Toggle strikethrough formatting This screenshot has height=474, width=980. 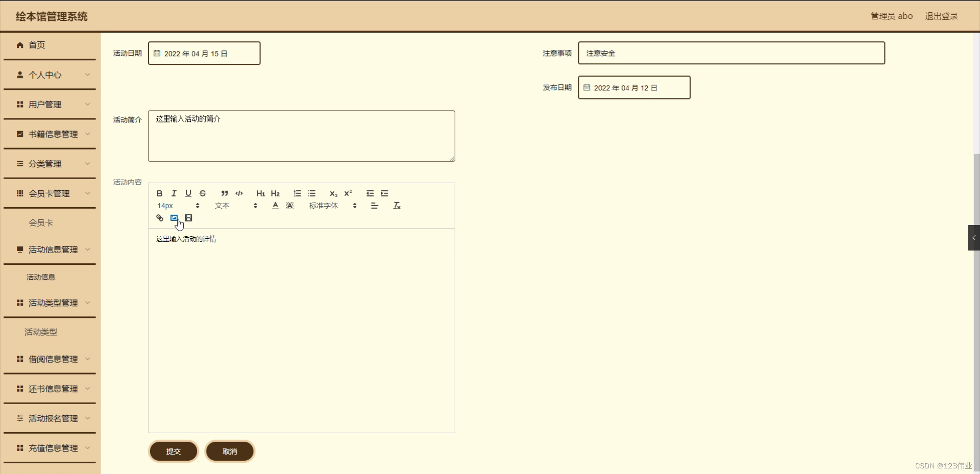point(203,193)
